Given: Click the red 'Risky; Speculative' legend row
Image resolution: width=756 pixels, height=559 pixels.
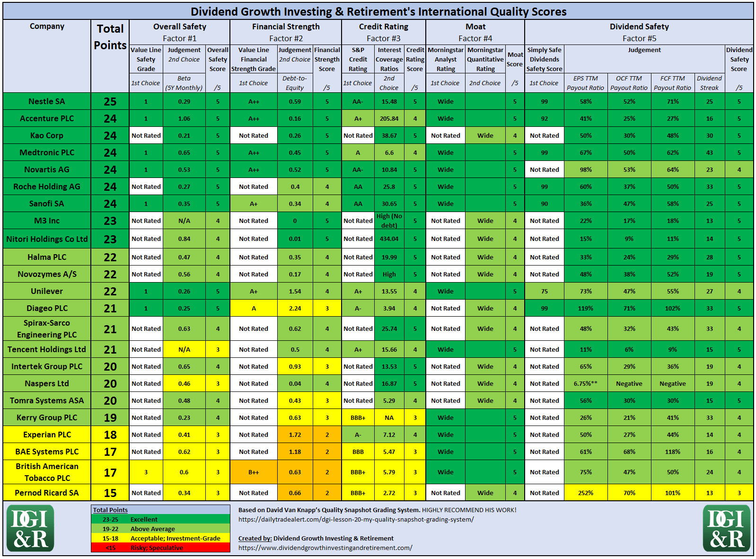Looking at the screenshot, I should coord(160,548).
